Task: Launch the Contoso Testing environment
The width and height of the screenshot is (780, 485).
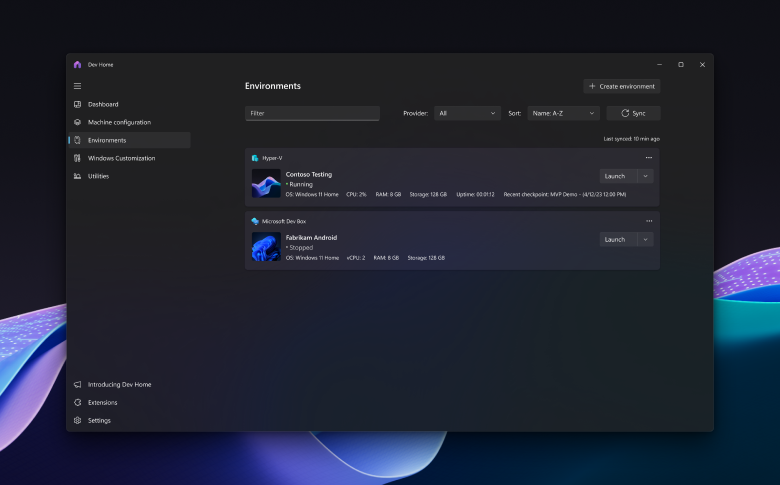Action: tap(615, 176)
